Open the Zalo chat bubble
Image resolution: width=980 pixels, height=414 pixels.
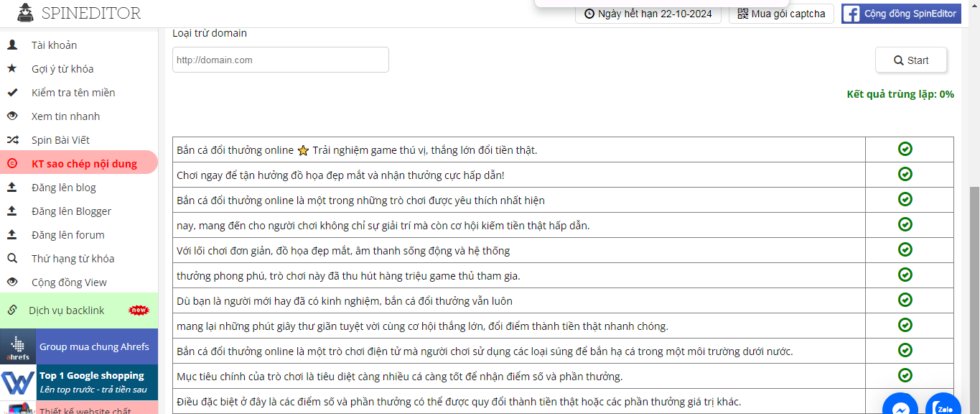pyautogui.click(x=943, y=407)
